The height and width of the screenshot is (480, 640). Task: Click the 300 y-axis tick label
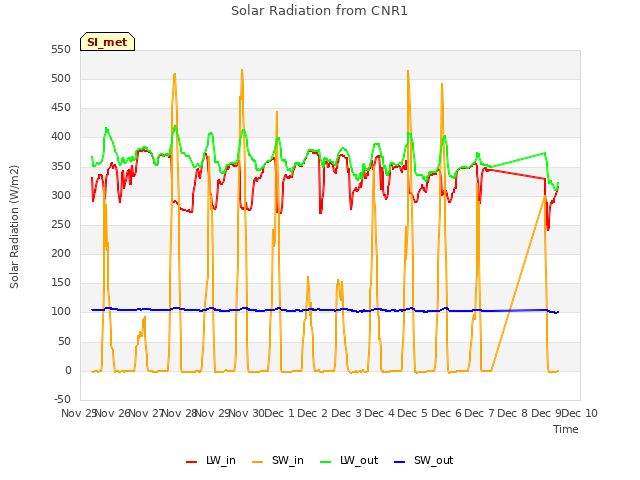tap(61, 195)
